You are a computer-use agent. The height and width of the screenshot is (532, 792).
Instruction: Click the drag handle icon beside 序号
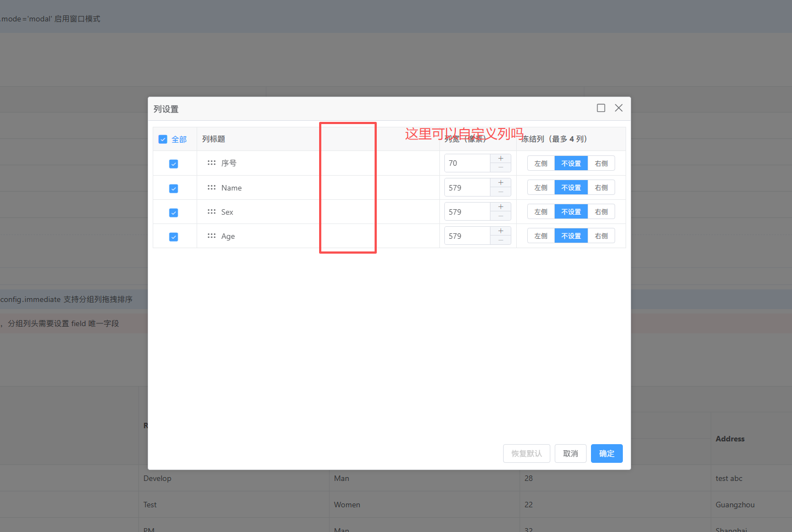tap(211, 163)
